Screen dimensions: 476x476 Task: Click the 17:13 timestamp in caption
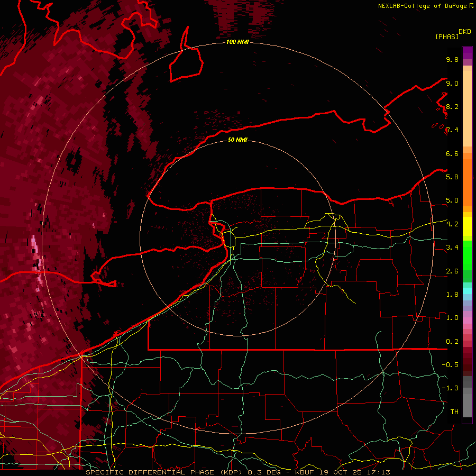[x=379, y=472]
